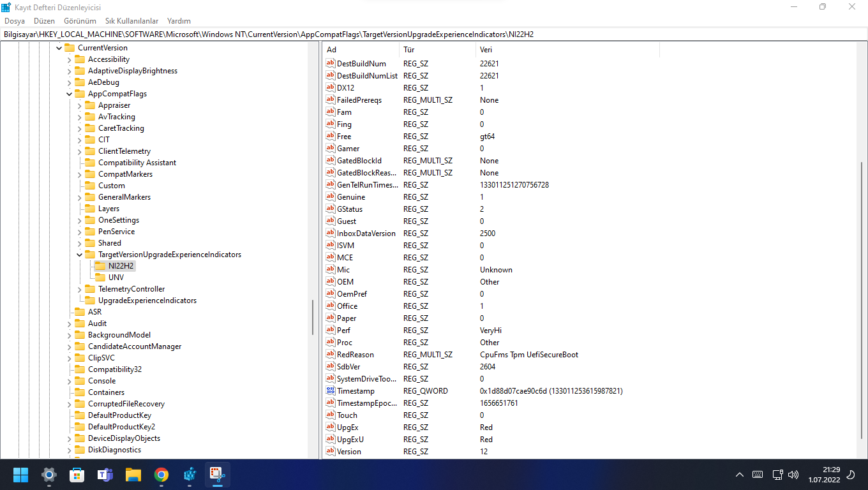Collapse the TargetVersionUpgradeExperienceIndicators key
This screenshot has height=490, width=868.
pyautogui.click(x=79, y=255)
